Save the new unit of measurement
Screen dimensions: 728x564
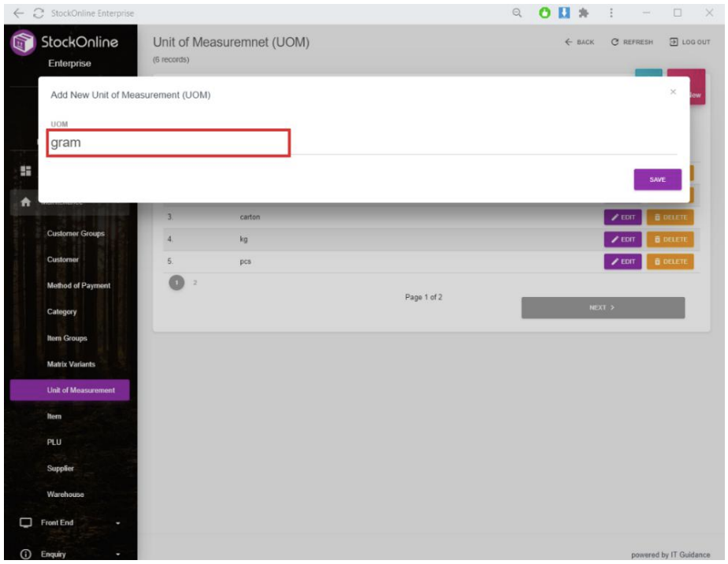[657, 180]
